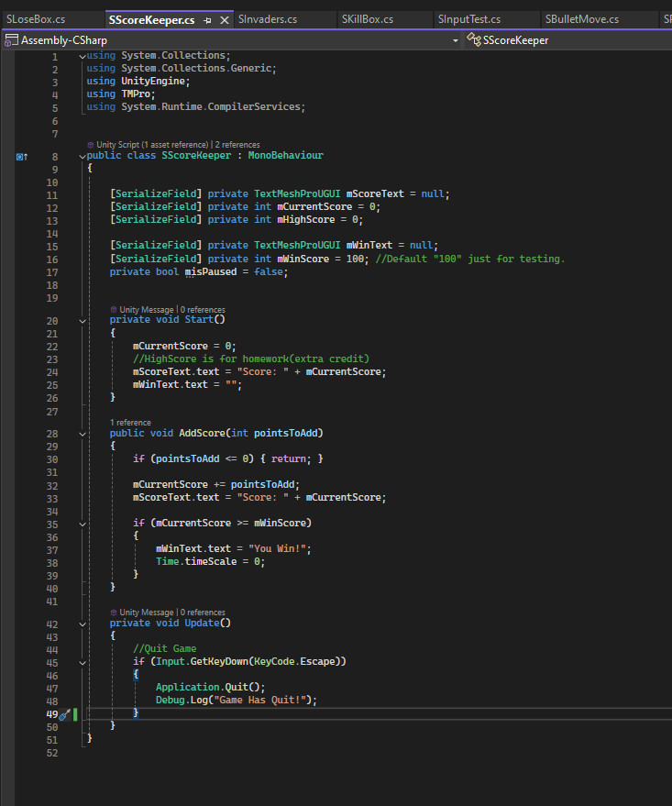This screenshot has width=672, height=806.
Task: Click the mScoreText field declaration
Action: (375, 193)
